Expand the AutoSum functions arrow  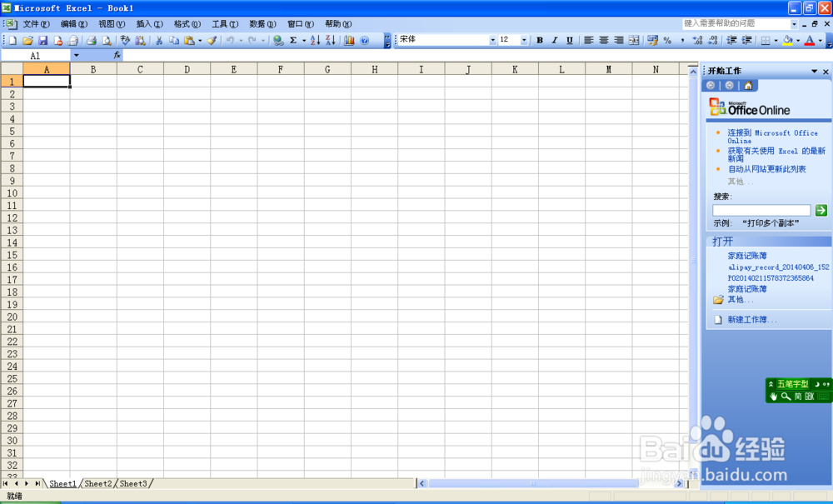304,40
